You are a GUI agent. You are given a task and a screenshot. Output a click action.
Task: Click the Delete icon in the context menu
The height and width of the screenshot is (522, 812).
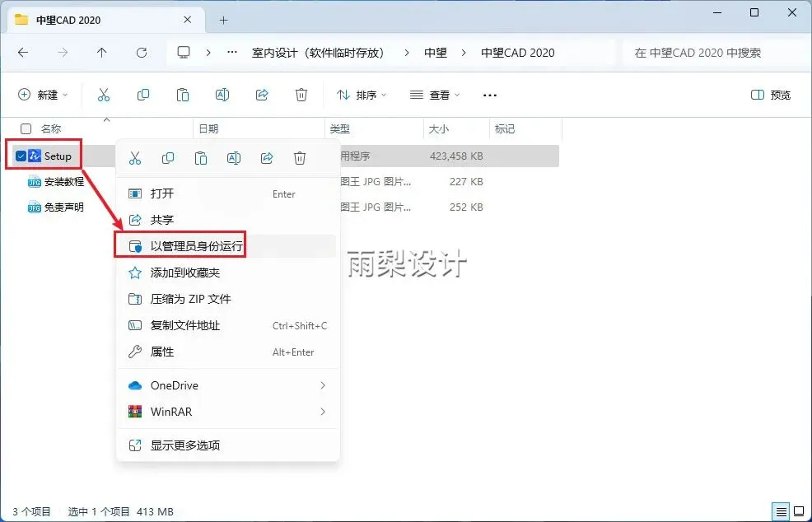[x=300, y=158]
